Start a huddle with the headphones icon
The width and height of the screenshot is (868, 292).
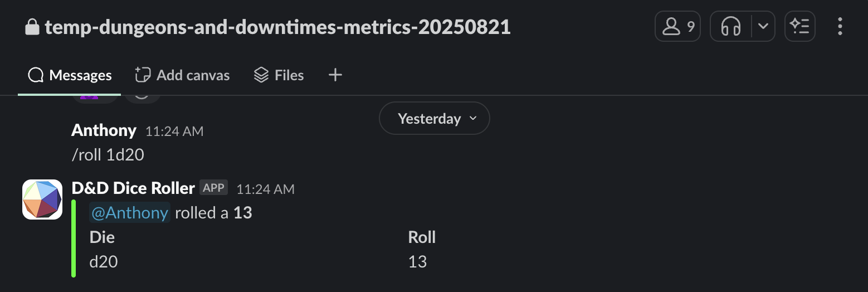730,26
